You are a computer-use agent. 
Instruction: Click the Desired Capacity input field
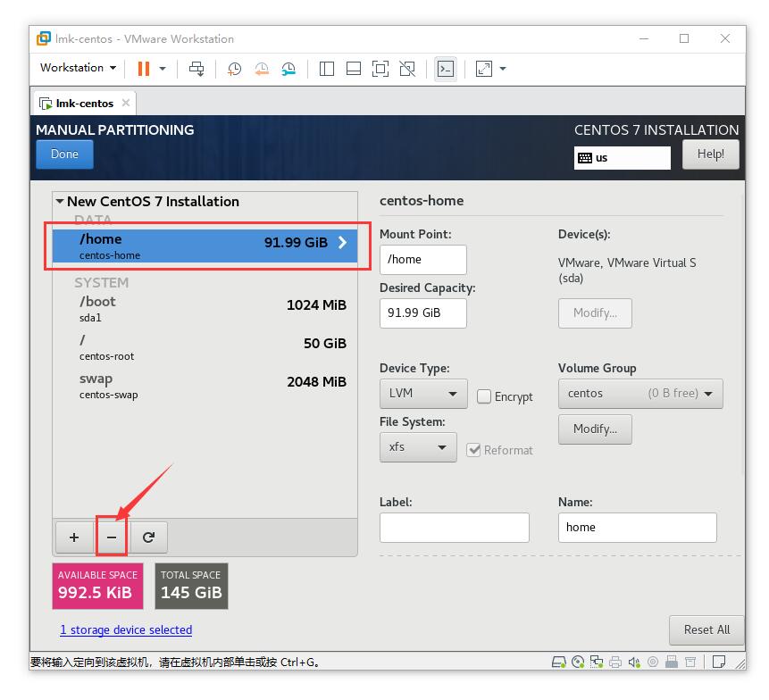422,312
